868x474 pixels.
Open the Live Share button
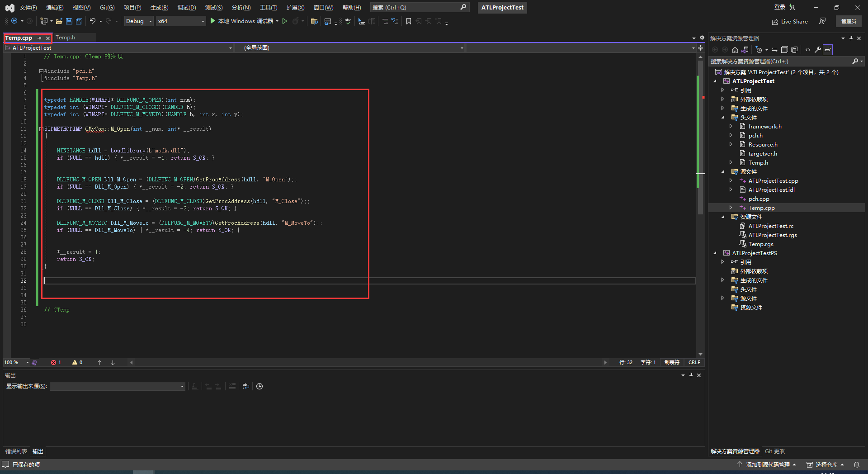[790, 22]
